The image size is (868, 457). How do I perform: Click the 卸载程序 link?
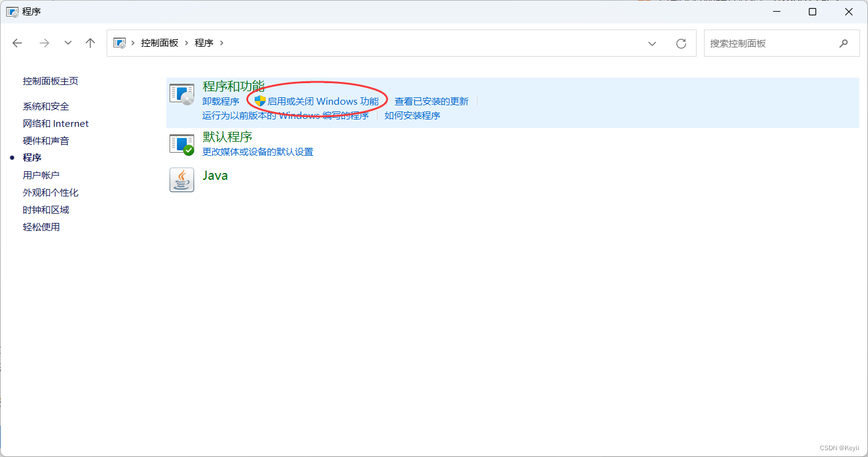click(221, 102)
